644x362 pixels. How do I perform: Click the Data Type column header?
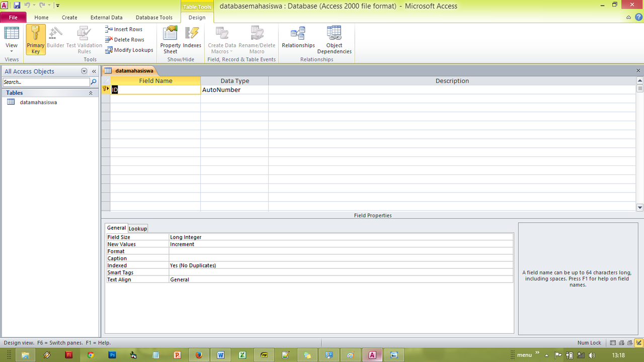[234, 81]
